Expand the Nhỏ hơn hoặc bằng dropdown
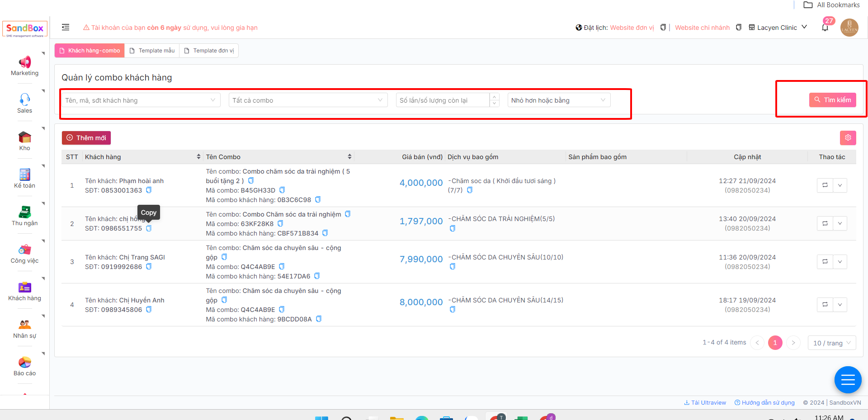Image resolution: width=868 pixels, height=420 pixels. click(x=558, y=100)
